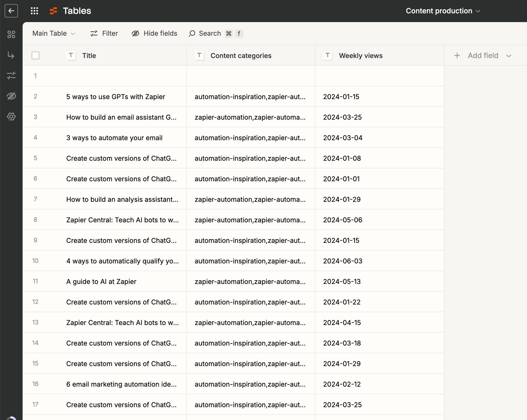The width and height of the screenshot is (527, 420).
Task: Click the Tables app title
Action: click(x=77, y=11)
